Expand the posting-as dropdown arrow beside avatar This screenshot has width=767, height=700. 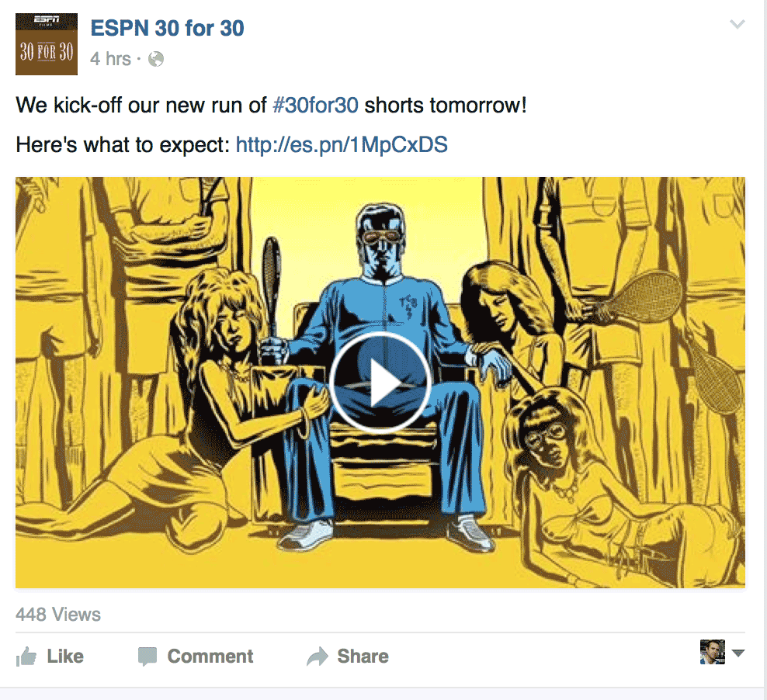738,653
